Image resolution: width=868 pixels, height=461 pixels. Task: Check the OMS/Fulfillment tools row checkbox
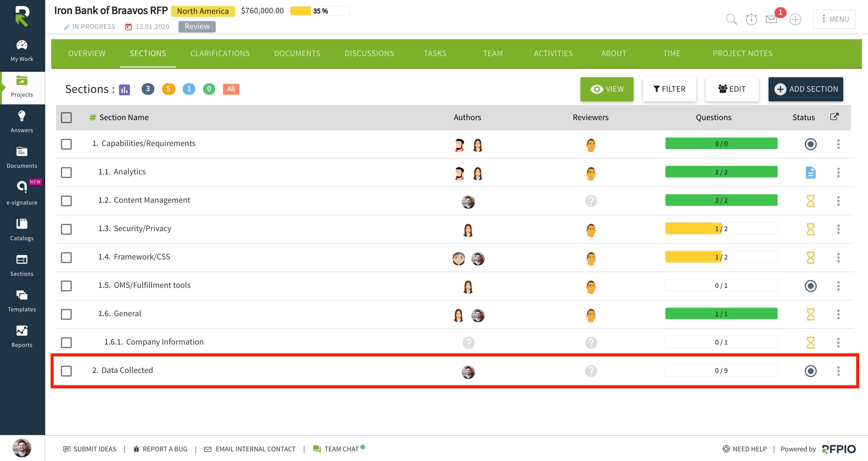tap(66, 286)
